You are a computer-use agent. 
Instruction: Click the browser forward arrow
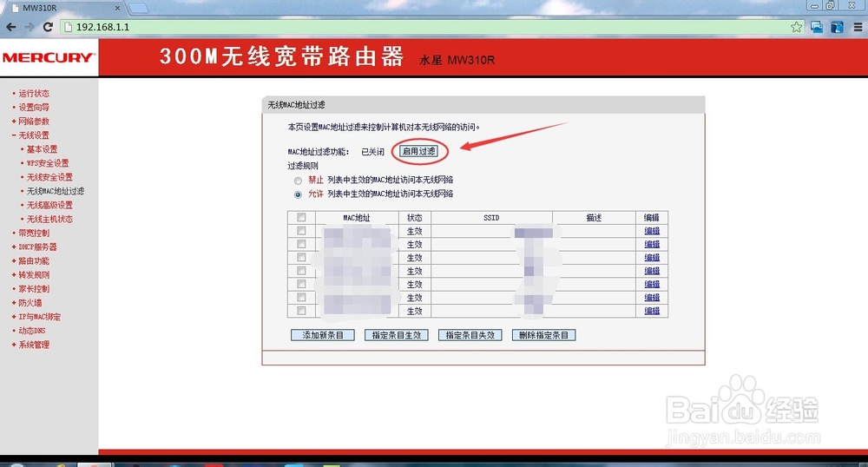click(30, 27)
